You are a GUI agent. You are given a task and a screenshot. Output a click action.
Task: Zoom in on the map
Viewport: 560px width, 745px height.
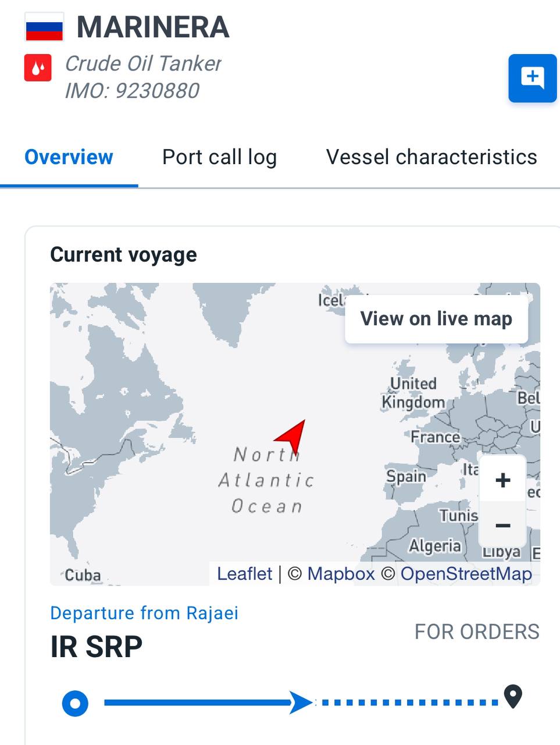(x=502, y=480)
